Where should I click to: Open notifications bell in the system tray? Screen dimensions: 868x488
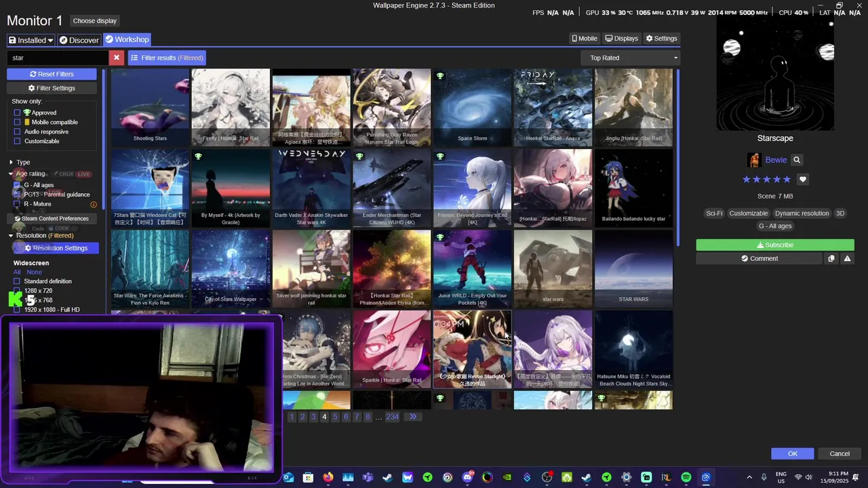pyautogui.click(x=856, y=477)
